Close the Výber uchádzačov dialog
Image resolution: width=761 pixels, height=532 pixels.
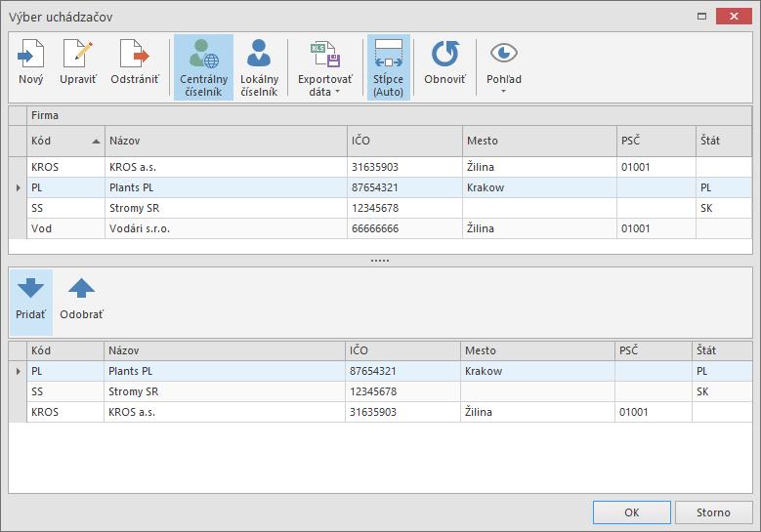[x=734, y=16]
